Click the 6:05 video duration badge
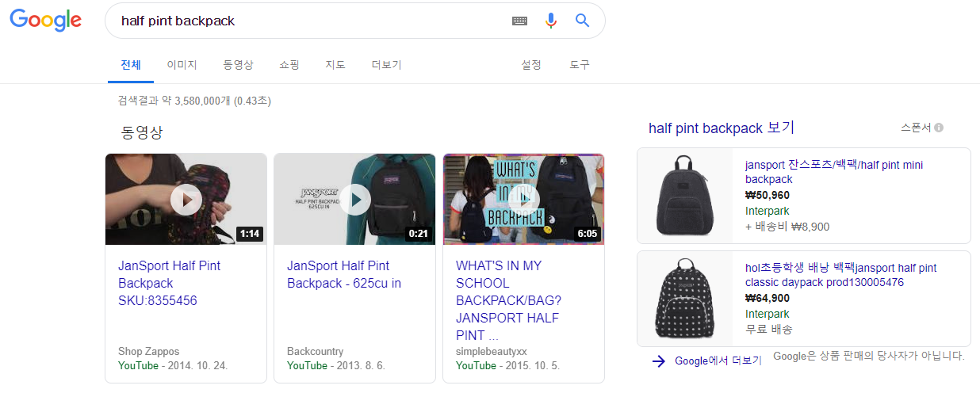This screenshot has width=980, height=393. [x=588, y=234]
